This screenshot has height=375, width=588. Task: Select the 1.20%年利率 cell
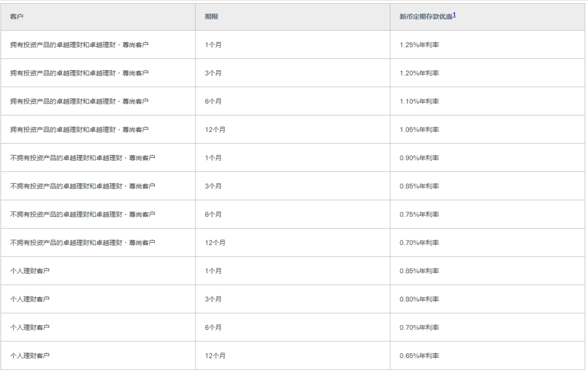[419, 73]
